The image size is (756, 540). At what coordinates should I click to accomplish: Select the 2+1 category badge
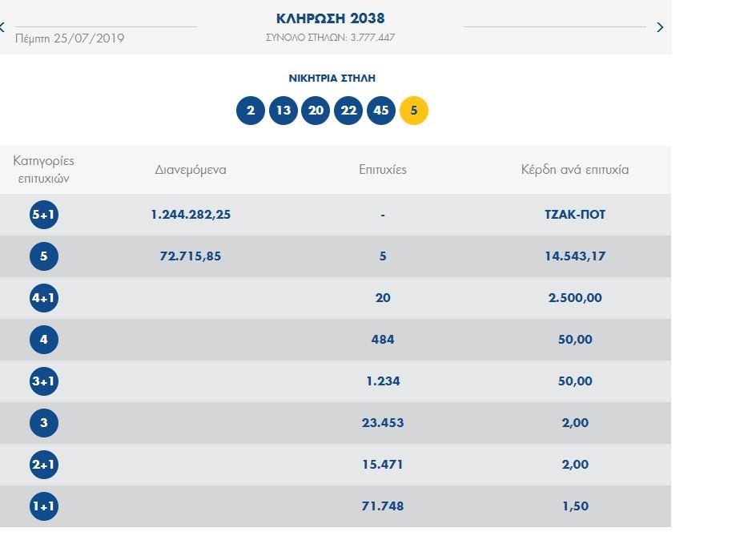(44, 465)
